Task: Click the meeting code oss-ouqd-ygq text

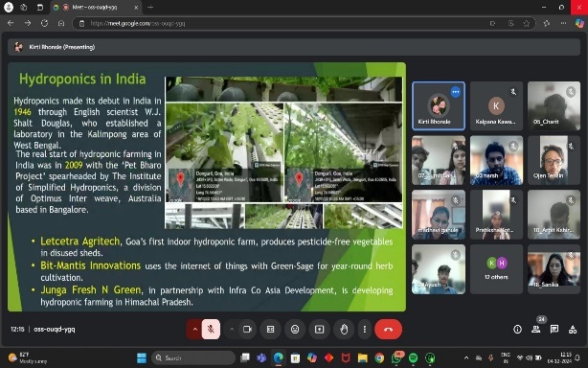Action: coord(55,330)
